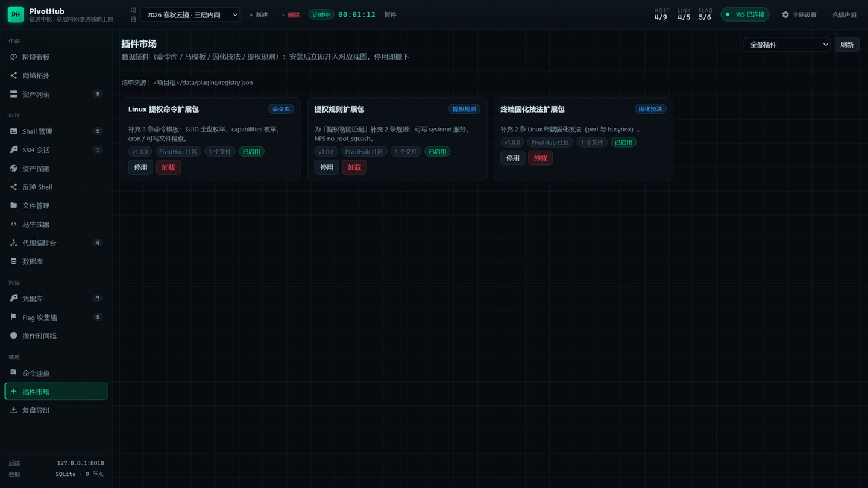Open the 全部插件 filter dropdown
Image resolution: width=868 pixels, height=488 pixels.
(x=787, y=45)
